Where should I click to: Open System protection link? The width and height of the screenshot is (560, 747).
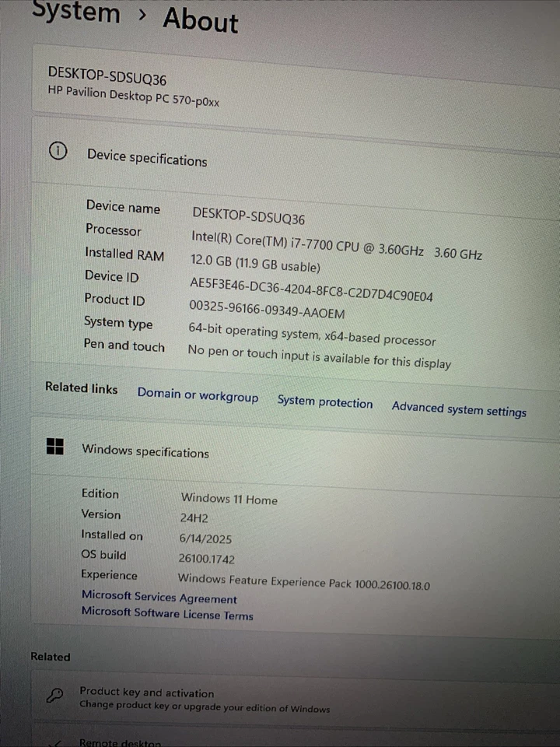tap(325, 402)
